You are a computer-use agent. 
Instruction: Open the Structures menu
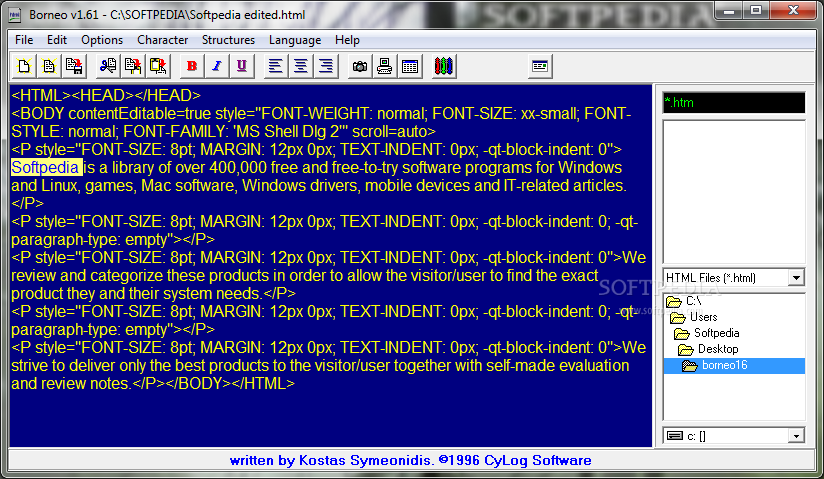click(228, 40)
